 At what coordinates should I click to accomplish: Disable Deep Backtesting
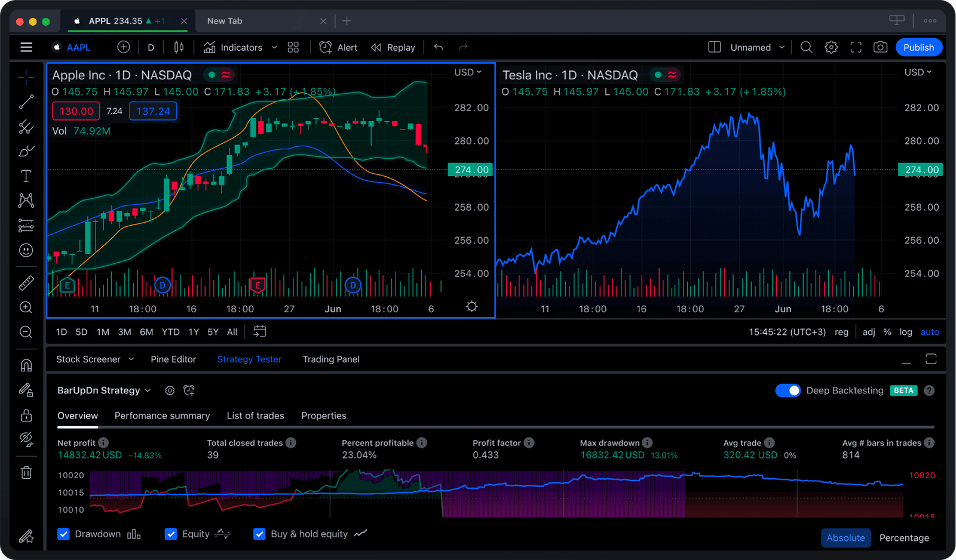[x=789, y=390]
